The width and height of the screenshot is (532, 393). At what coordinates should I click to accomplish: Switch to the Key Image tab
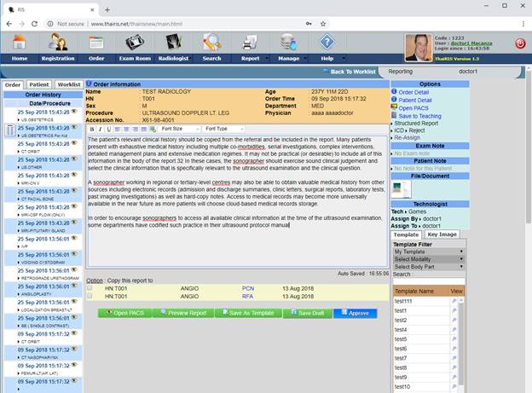(x=442, y=234)
